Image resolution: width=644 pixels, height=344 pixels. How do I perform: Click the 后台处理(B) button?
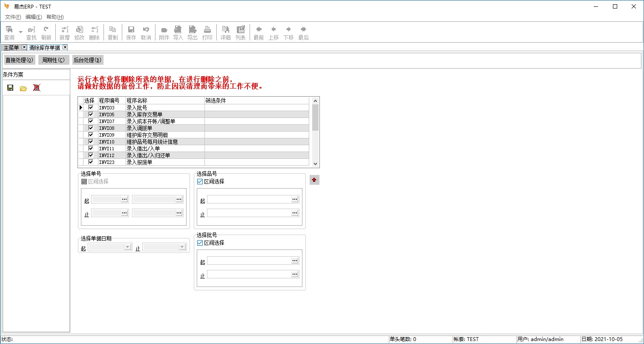click(x=87, y=60)
